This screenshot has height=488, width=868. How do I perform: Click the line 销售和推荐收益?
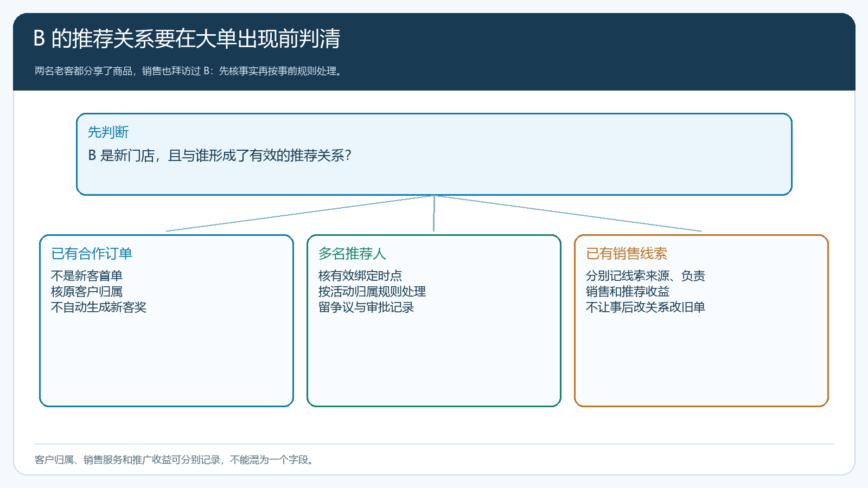pos(628,291)
